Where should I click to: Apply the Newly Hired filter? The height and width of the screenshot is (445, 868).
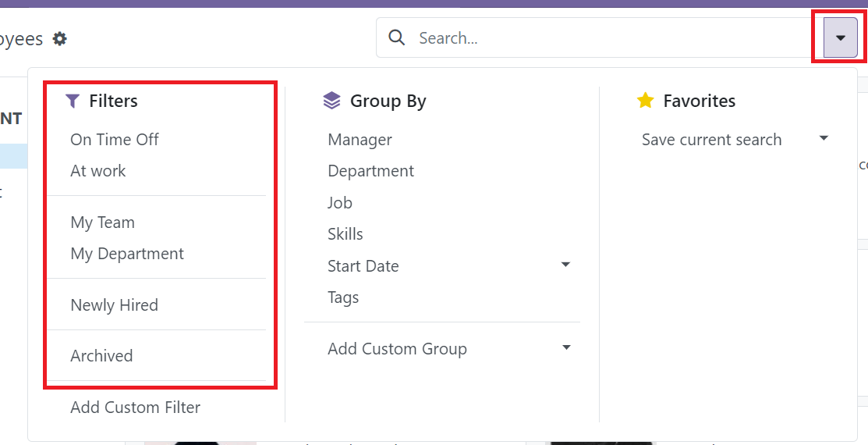click(x=115, y=305)
